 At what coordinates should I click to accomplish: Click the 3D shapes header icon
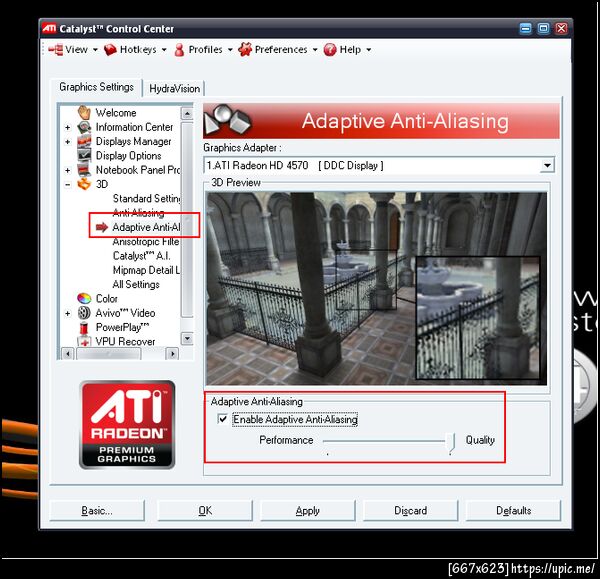(227, 121)
